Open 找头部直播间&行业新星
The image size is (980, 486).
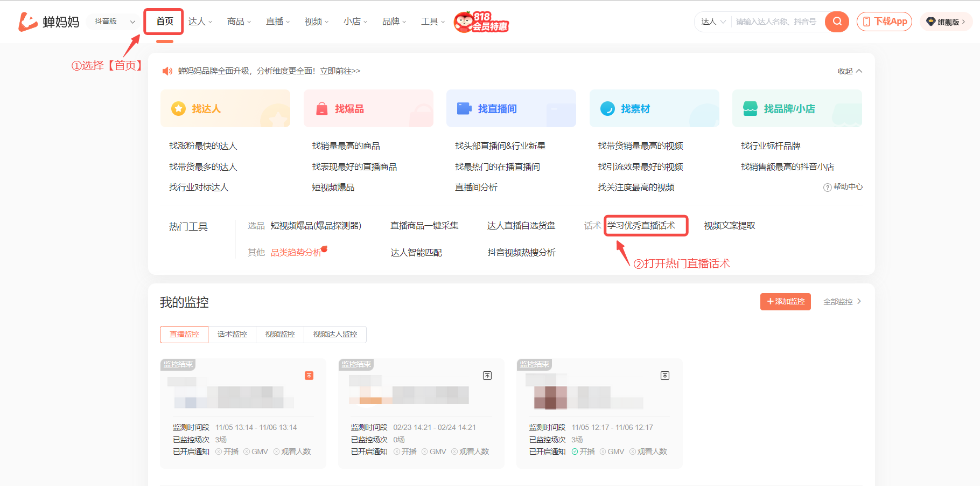(x=500, y=146)
